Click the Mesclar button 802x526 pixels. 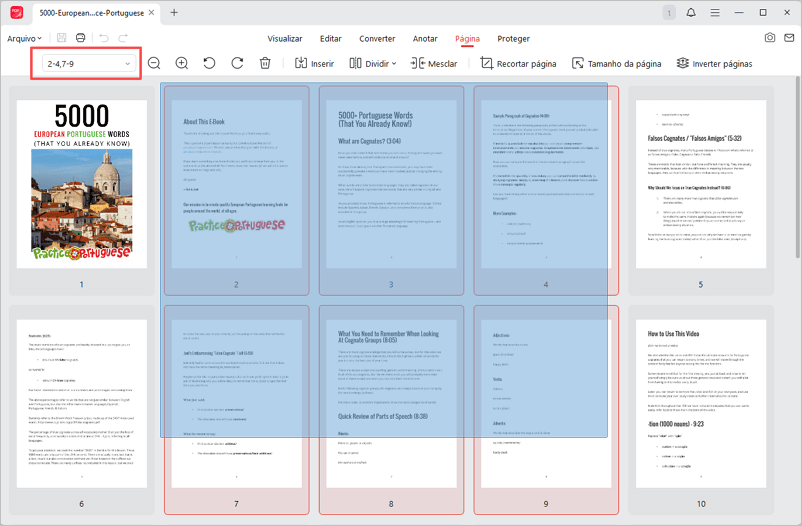point(434,63)
